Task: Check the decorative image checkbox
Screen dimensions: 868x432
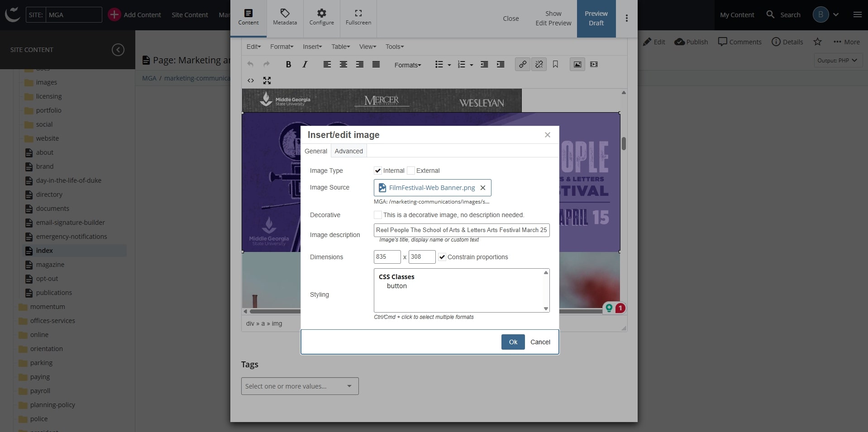Action: 378,215
